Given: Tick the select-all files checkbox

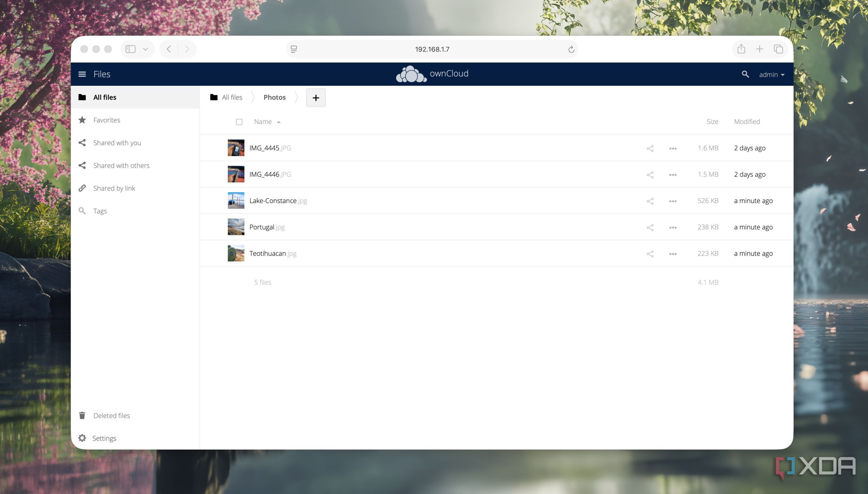Looking at the screenshot, I should [239, 122].
